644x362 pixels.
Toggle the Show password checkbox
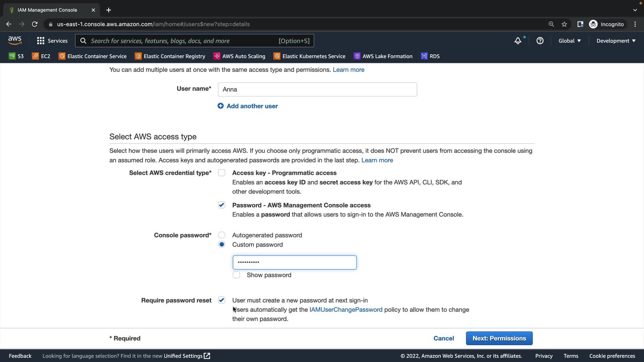pyautogui.click(x=236, y=275)
